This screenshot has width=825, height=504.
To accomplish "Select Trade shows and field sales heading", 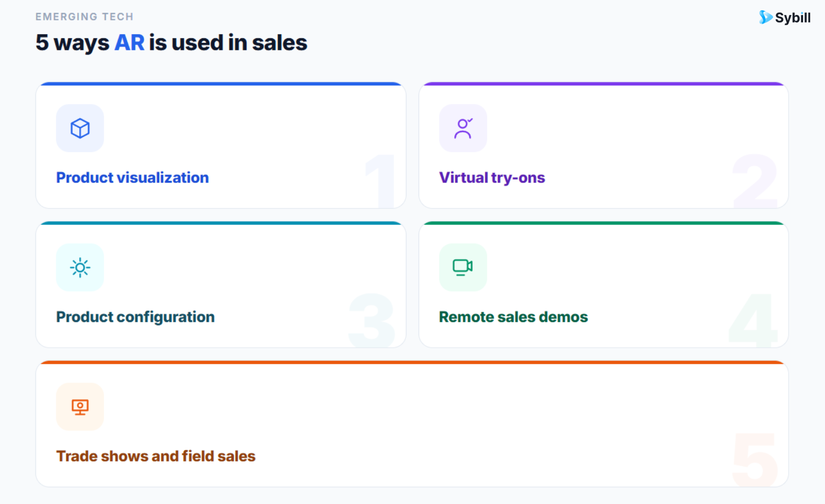I will [x=156, y=456].
